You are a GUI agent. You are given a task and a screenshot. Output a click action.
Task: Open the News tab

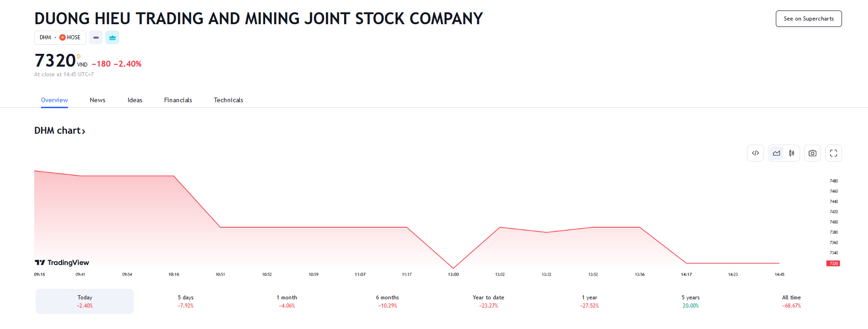pyautogui.click(x=98, y=100)
